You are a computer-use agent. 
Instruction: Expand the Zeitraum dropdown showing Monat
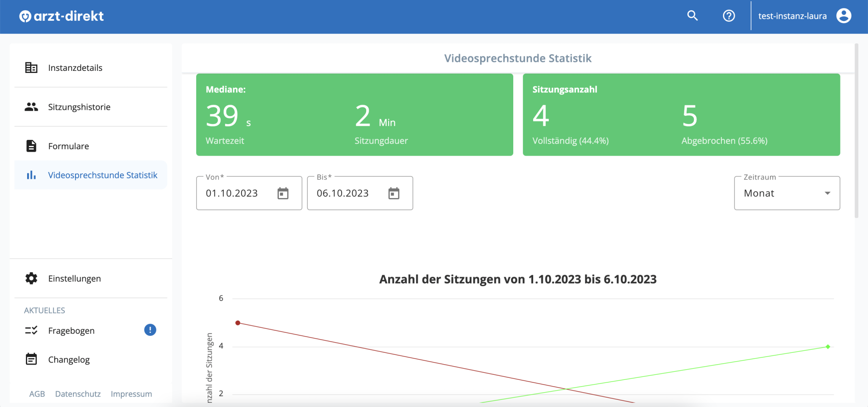(786, 193)
